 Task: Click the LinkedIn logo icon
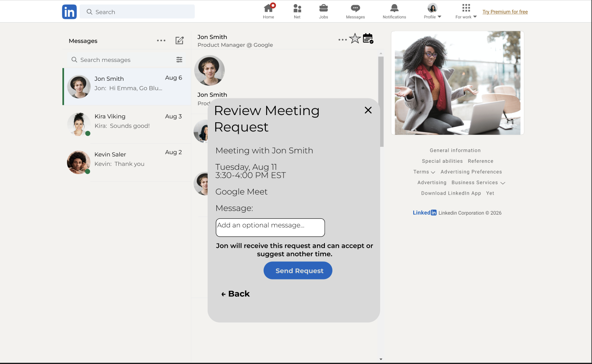click(x=69, y=12)
